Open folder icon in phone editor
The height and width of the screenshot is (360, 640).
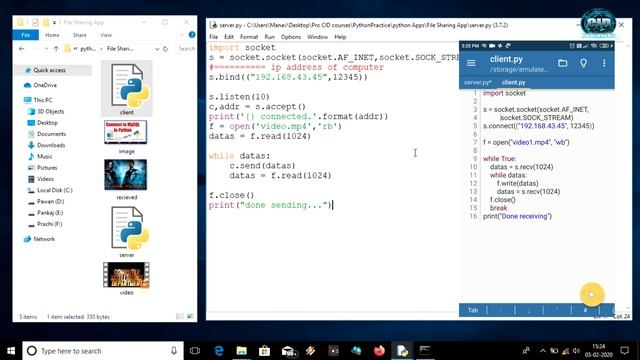click(562, 63)
